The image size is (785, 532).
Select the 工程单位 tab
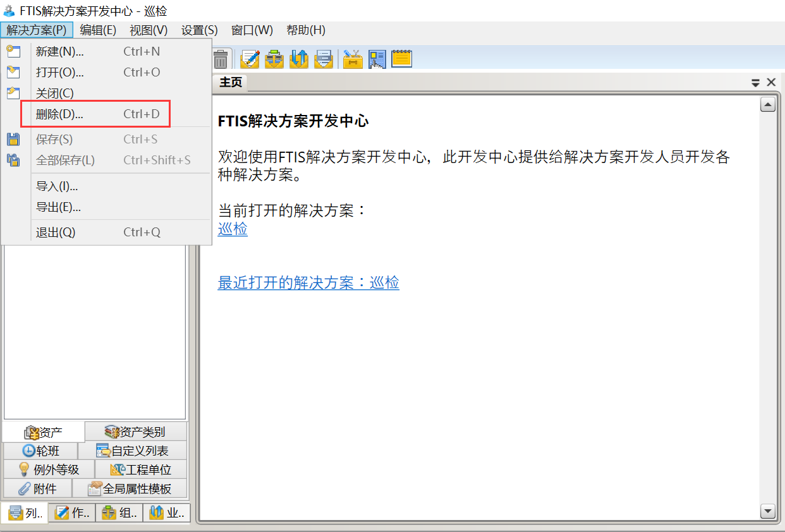tap(141, 470)
